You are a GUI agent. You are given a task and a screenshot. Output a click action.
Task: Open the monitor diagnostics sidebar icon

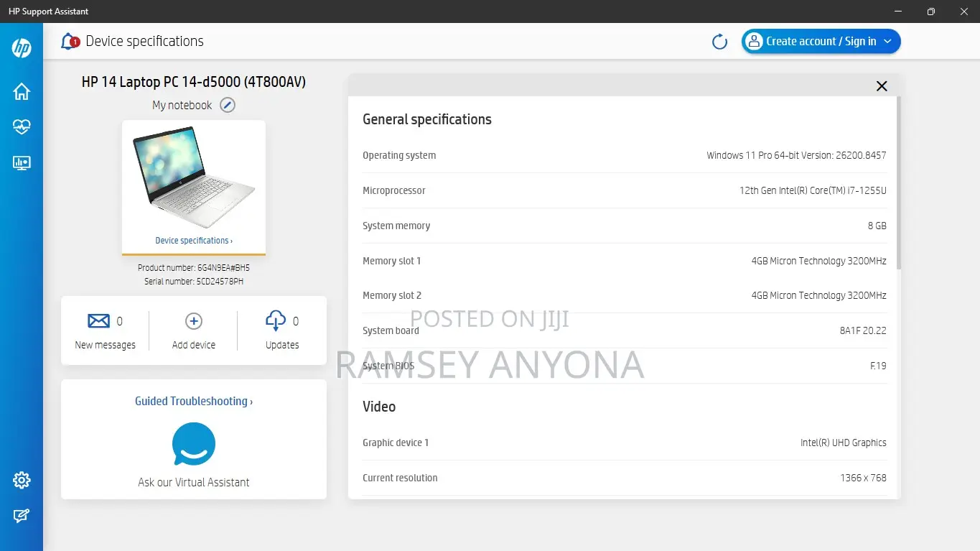pyautogui.click(x=22, y=163)
